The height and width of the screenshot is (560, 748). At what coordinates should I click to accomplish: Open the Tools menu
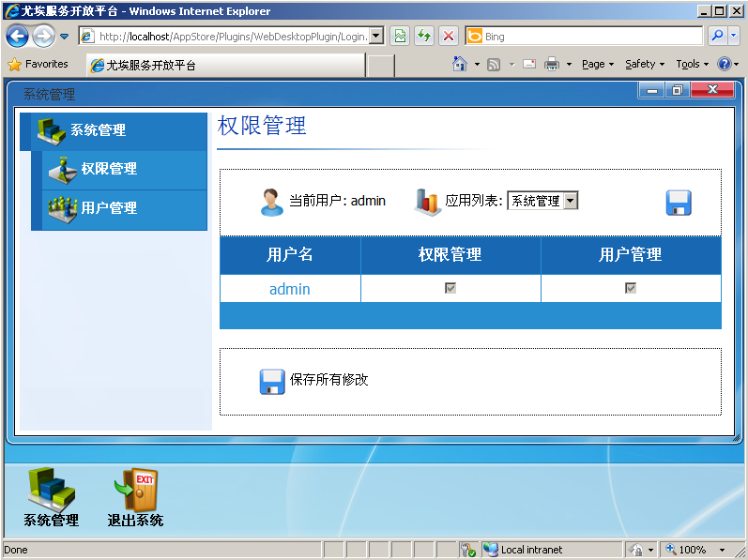point(693,64)
